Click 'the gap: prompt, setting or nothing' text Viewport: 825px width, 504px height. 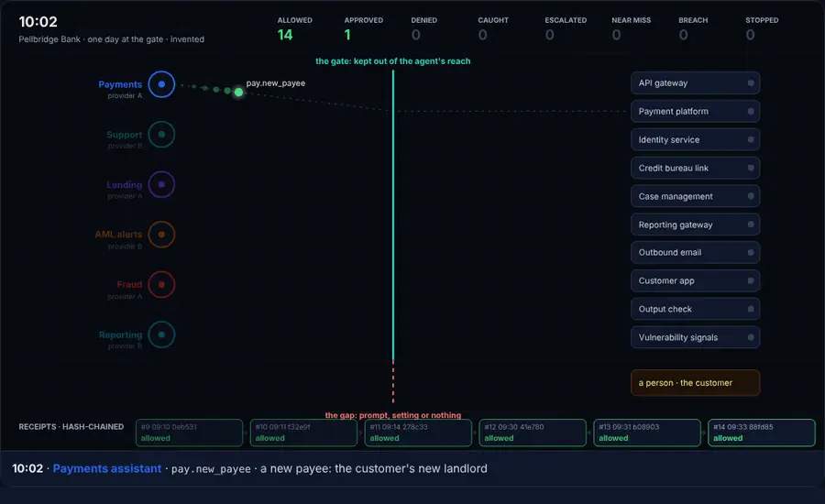393,415
